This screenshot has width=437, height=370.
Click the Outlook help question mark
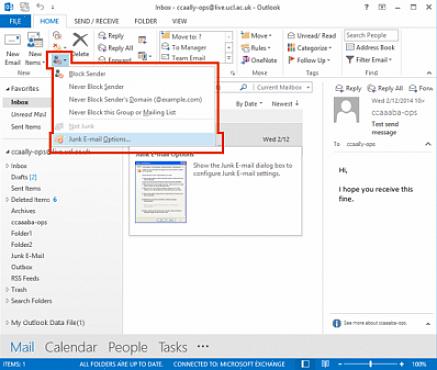point(366,7)
